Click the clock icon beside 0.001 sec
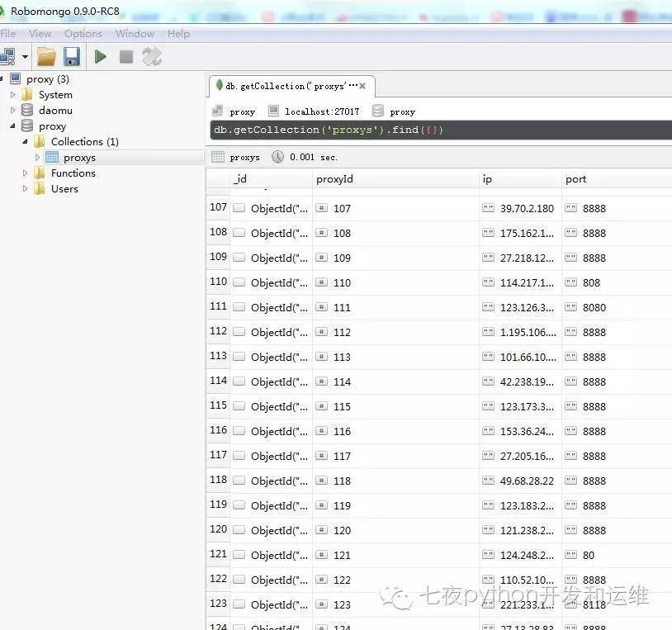Image resolution: width=672 pixels, height=630 pixels. click(277, 157)
